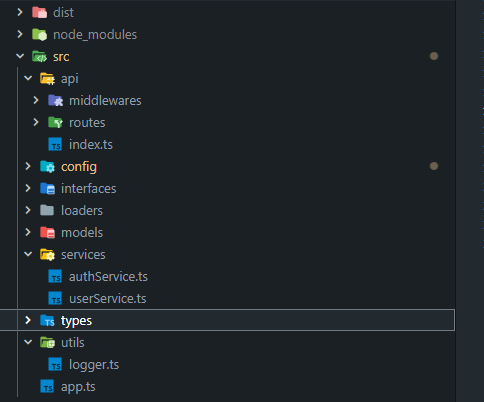Image resolution: width=484 pixels, height=402 pixels.
Task: Click the red dist folder icon
Action: pos(39,13)
